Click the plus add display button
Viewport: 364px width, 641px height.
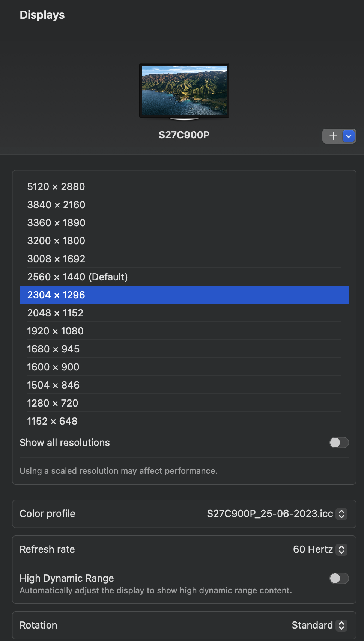point(333,136)
